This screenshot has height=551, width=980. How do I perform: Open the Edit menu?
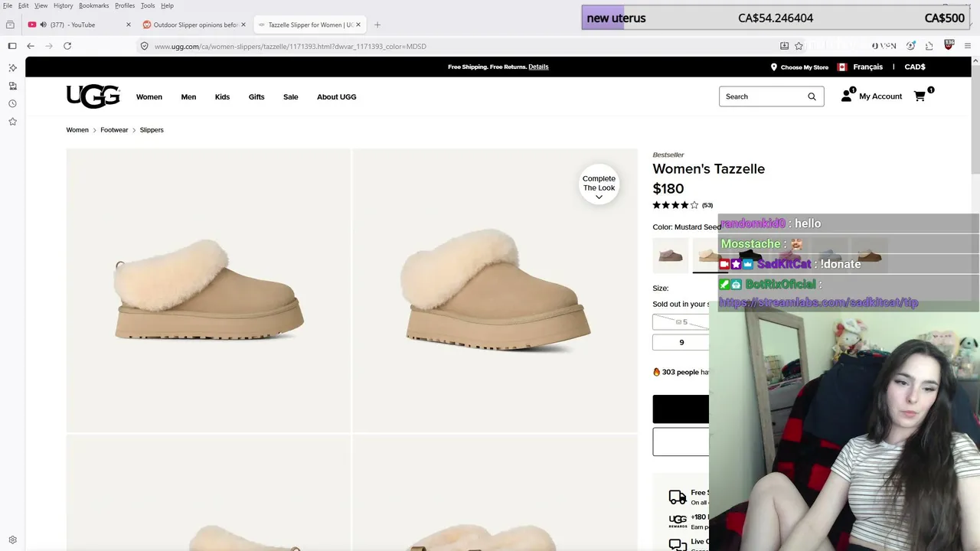(x=24, y=5)
